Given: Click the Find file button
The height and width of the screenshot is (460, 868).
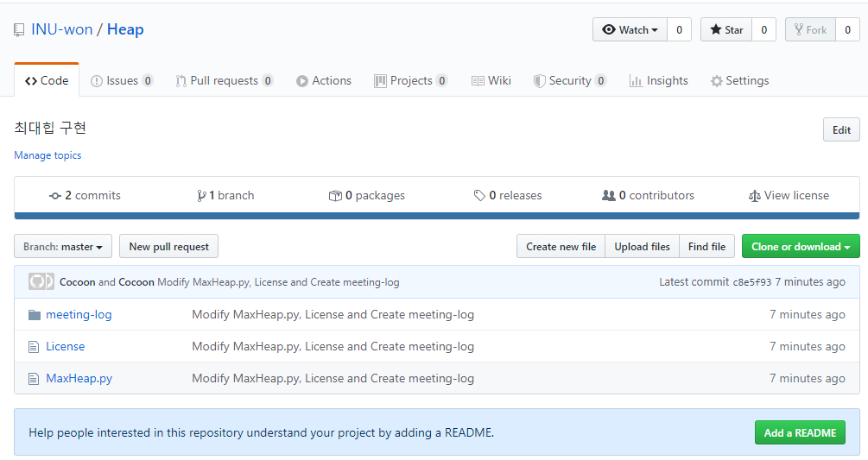Looking at the screenshot, I should 706,247.
